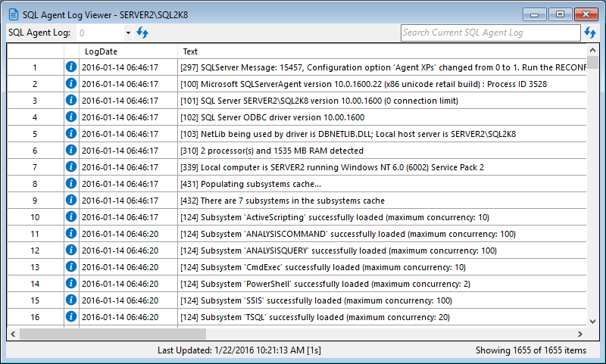The height and width of the screenshot is (364, 606).
Task: Click the info icon on row 5
Action: point(71,133)
